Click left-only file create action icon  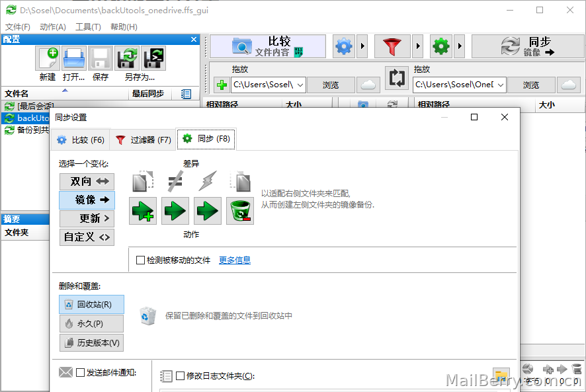tap(143, 211)
